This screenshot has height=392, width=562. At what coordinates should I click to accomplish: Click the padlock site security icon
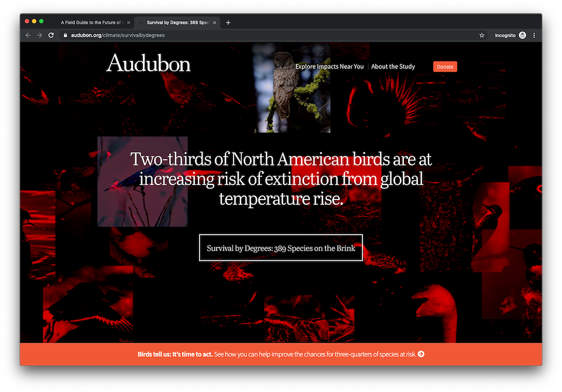(65, 35)
